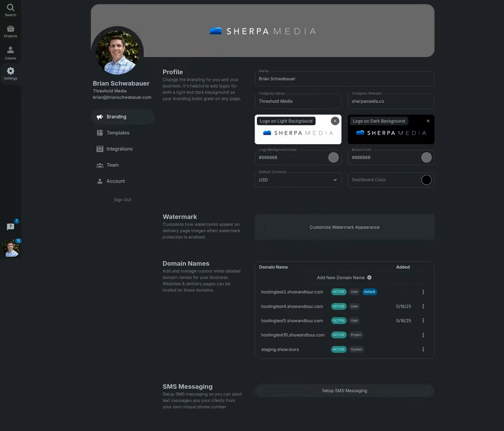Click the User badge on hostingtest5
Viewport: 504px width, 431px height.
(x=354, y=321)
